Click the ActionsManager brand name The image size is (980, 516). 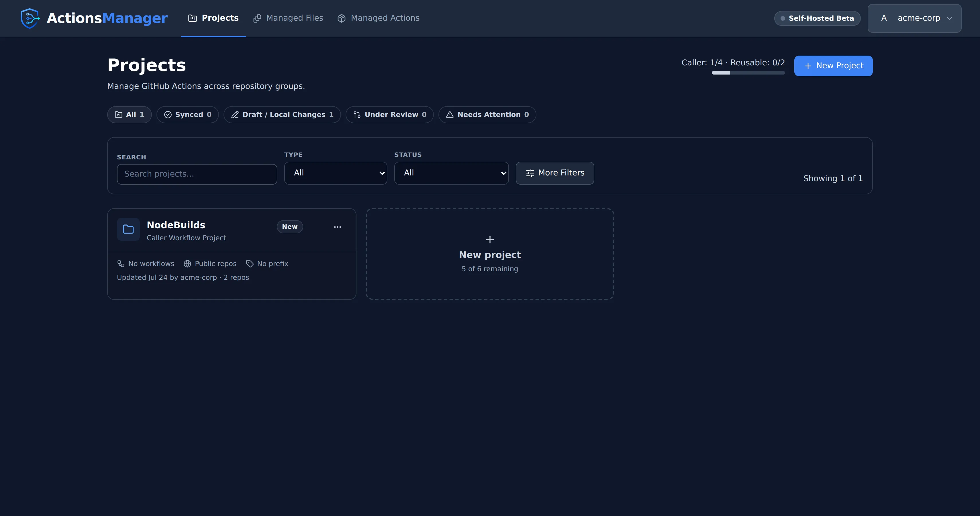coord(107,18)
